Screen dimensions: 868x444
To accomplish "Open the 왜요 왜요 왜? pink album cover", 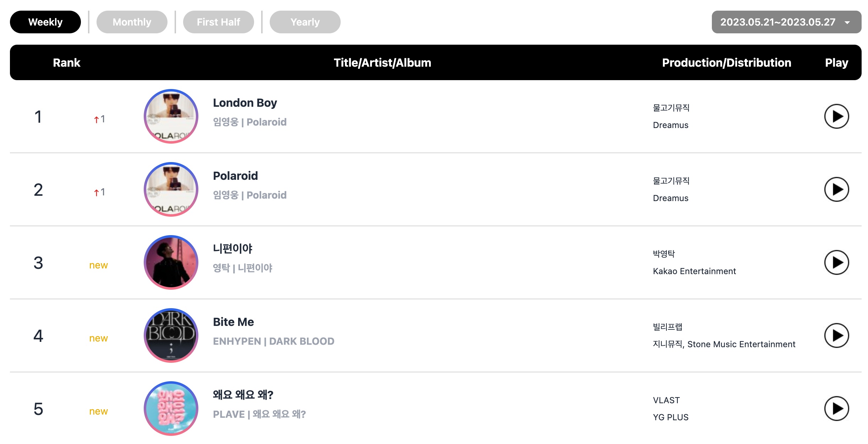I will tap(171, 409).
